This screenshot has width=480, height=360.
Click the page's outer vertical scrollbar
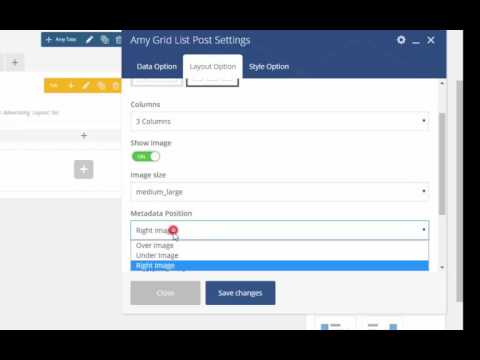click(x=459, y=190)
